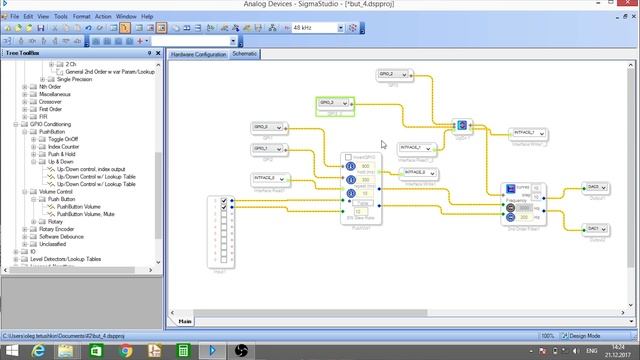Click the Main sheet tab at bottom
The height and width of the screenshot is (360, 640).
coord(185,322)
